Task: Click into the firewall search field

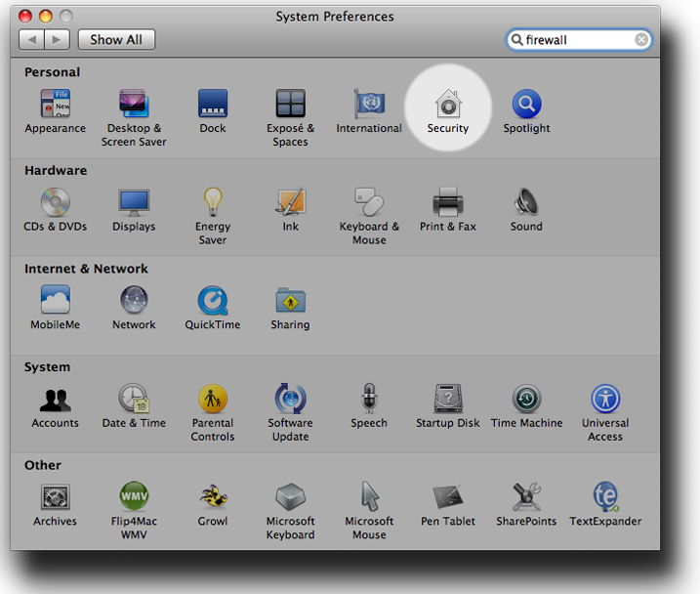Action: point(579,40)
